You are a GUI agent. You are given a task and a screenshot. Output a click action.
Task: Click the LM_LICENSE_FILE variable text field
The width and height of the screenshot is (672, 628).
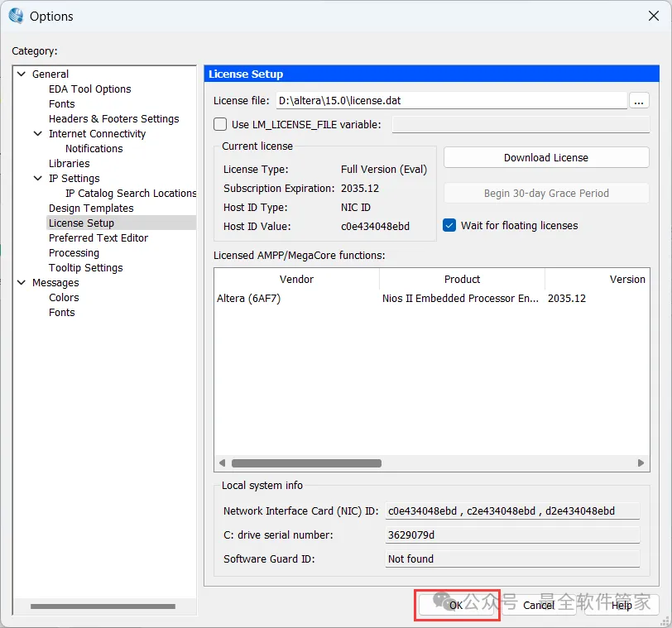pyautogui.click(x=521, y=125)
